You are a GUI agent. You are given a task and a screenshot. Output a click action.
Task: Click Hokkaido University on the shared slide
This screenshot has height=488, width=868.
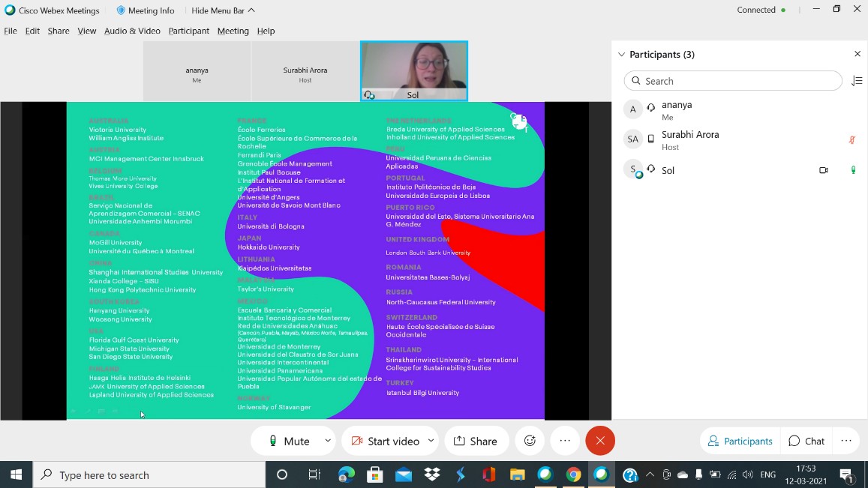[269, 247]
